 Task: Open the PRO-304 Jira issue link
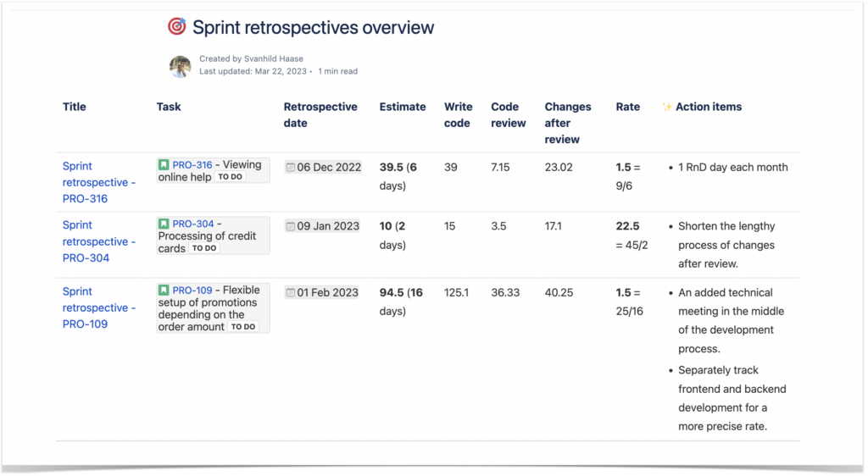193,224
